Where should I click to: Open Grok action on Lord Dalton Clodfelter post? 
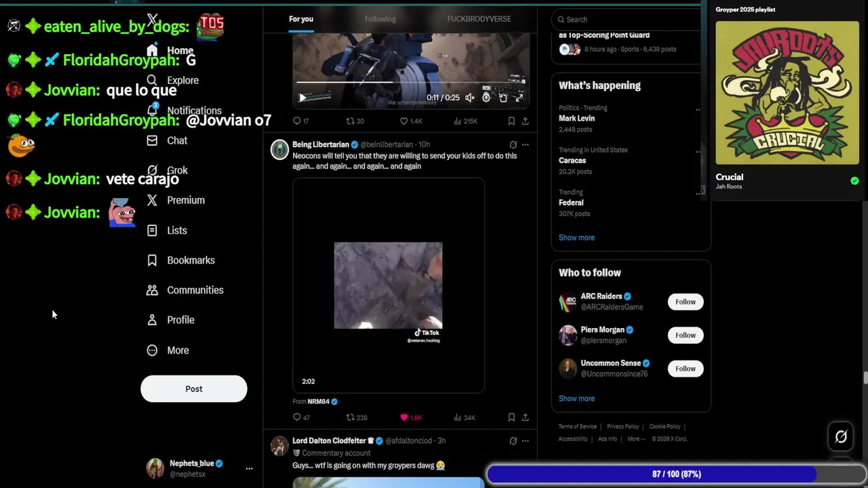point(513,441)
